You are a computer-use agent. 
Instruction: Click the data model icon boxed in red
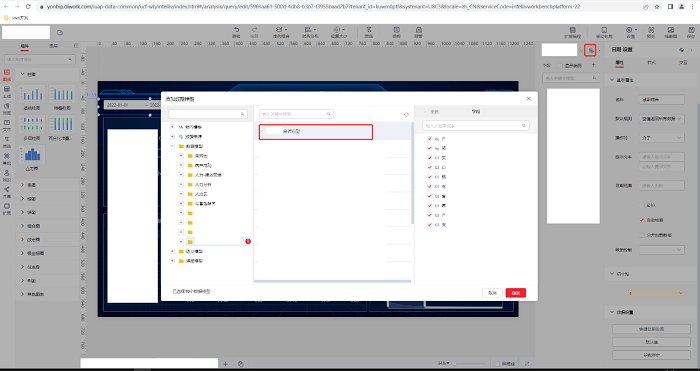coord(590,50)
